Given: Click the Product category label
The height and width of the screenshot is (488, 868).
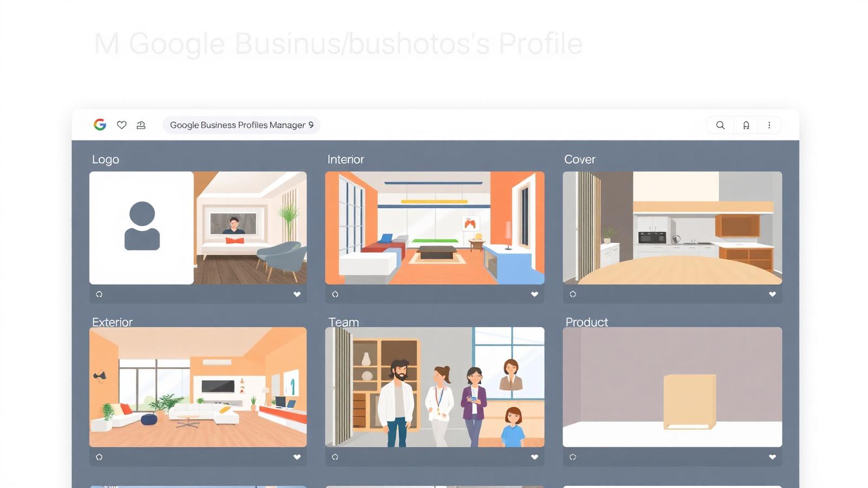Looking at the screenshot, I should point(586,322).
